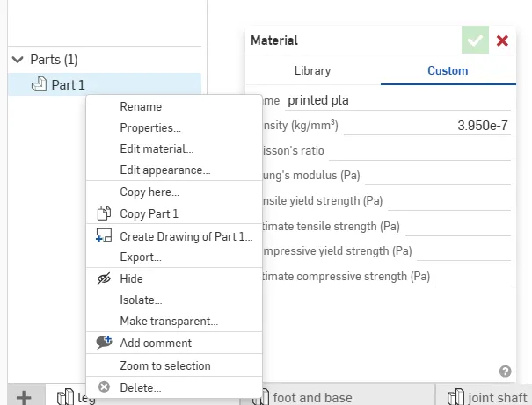This screenshot has height=405, width=532.
Task: Choose Rename from the context menu
Action: (141, 106)
